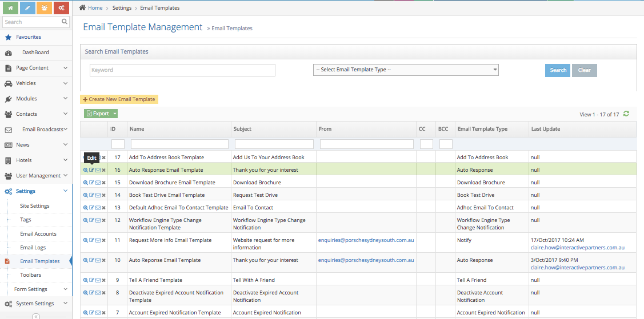644x319 pixels.
Task: Click the Keyword search input field
Action: [x=182, y=70]
